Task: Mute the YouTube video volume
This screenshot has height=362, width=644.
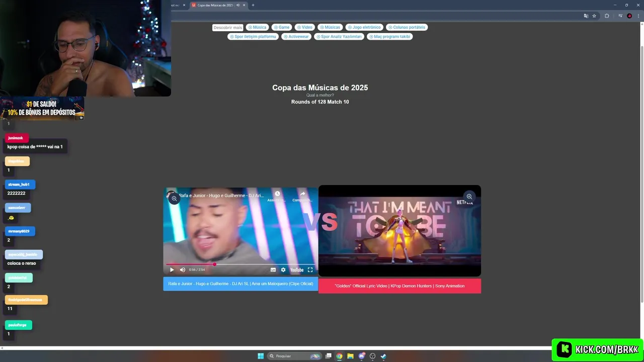Action: pyautogui.click(x=182, y=270)
